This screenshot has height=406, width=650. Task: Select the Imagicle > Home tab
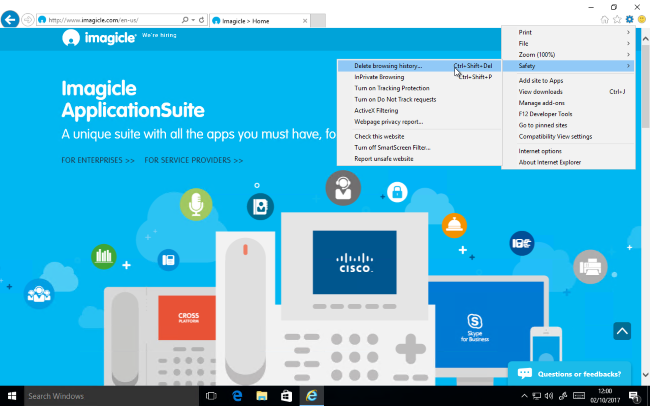pyautogui.click(x=260, y=21)
